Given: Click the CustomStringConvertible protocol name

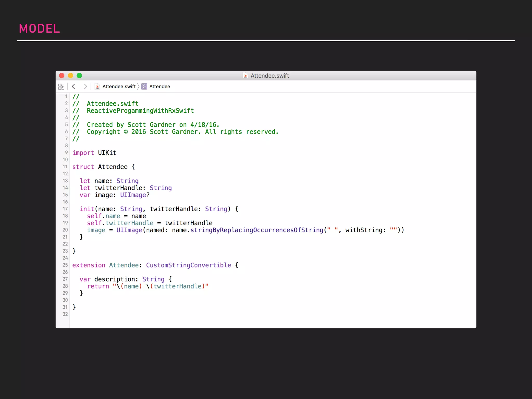Looking at the screenshot, I should 188,265.
